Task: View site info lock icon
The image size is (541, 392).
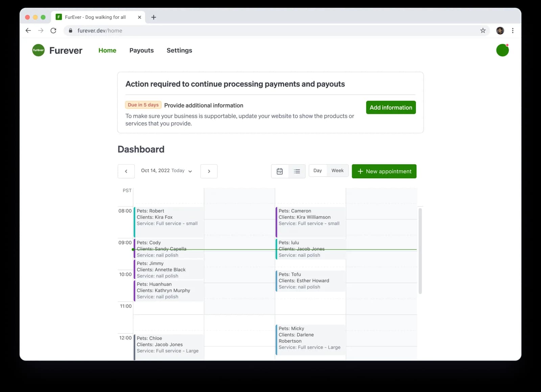Action: point(70,30)
